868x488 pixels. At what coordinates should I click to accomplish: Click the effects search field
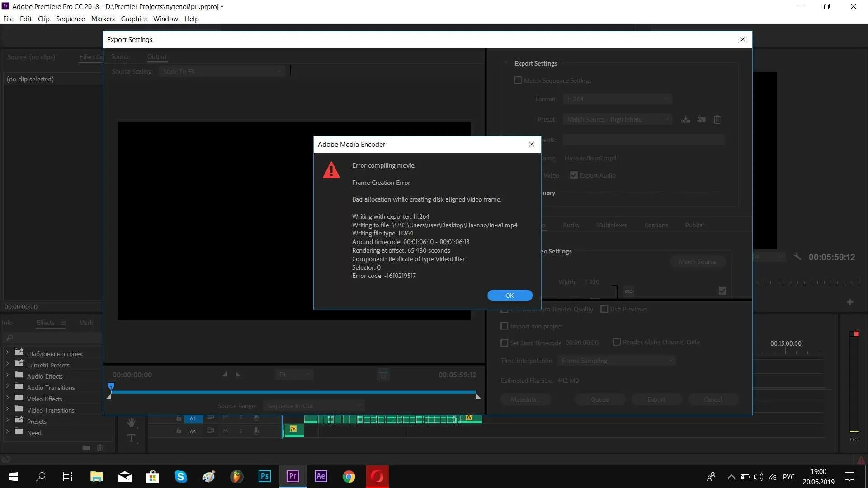(x=54, y=338)
